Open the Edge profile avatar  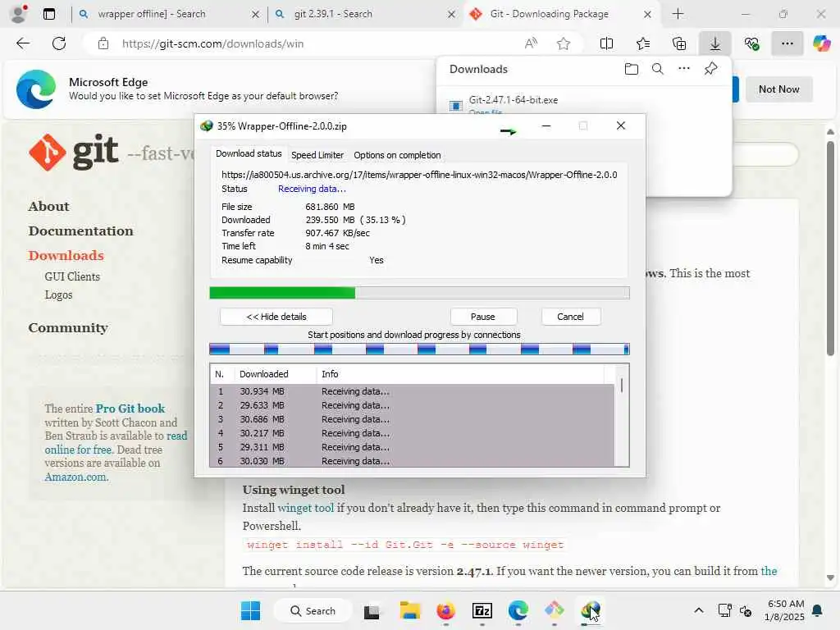tap(19, 14)
